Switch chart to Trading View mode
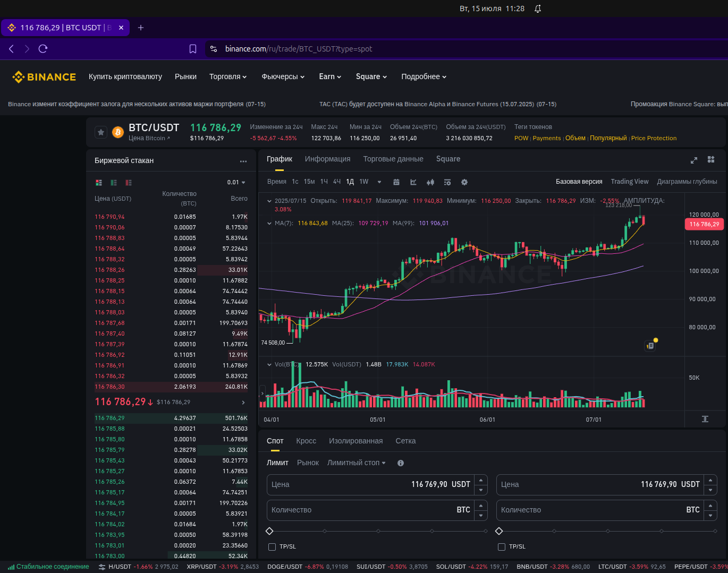 tap(629, 182)
